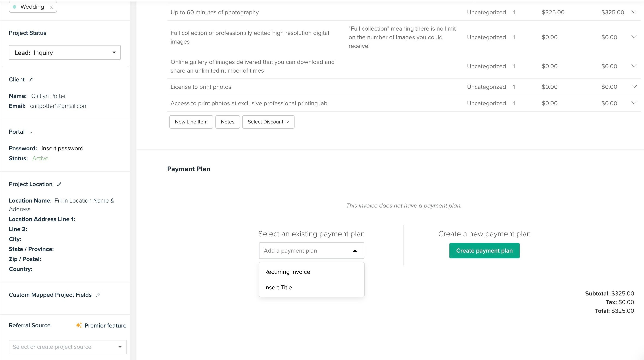
Task: Expand the Online gallery line item chevron
Action: click(634, 66)
